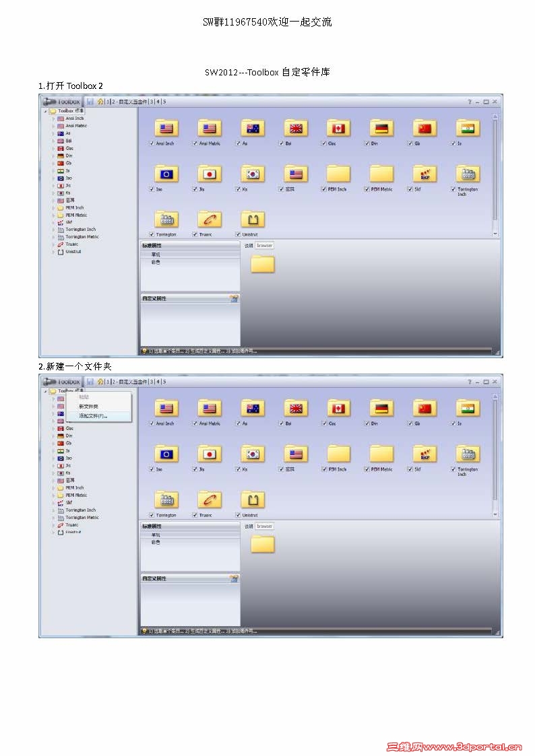Switch to step tab 3 in step 1 window
The width and height of the screenshot is (535, 756).
click(152, 102)
